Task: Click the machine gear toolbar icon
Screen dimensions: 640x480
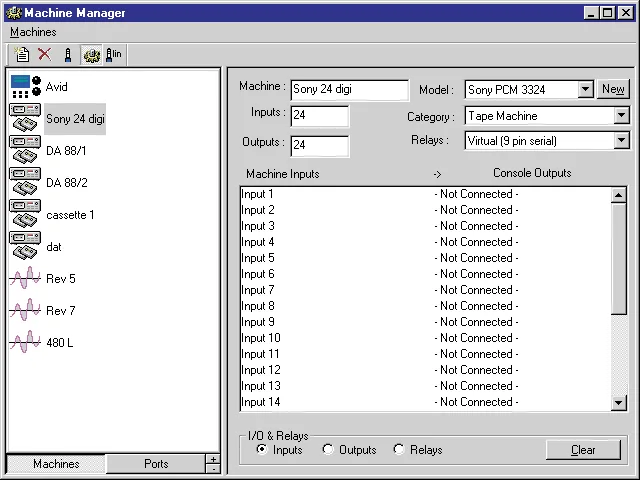Action: [x=91, y=55]
